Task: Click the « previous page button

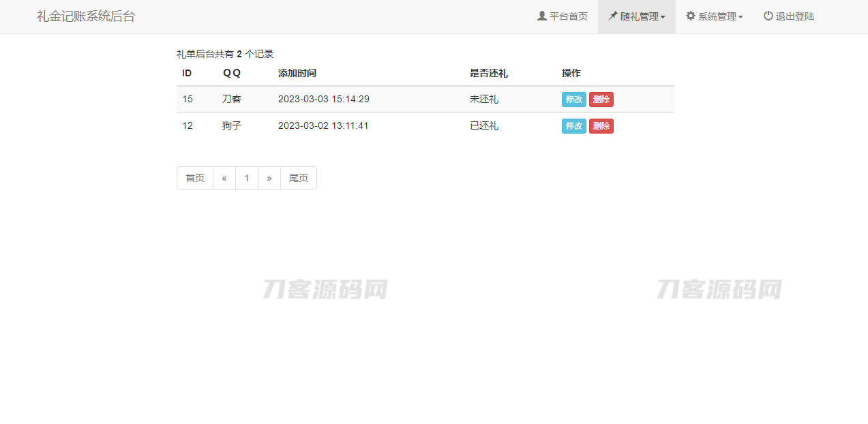Action: (224, 178)
